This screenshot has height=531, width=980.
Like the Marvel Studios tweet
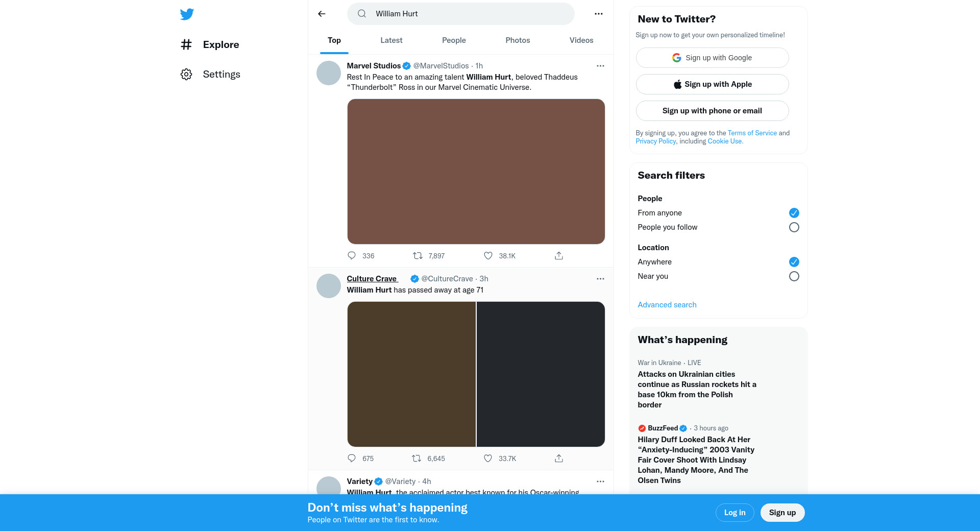(488, 255)
